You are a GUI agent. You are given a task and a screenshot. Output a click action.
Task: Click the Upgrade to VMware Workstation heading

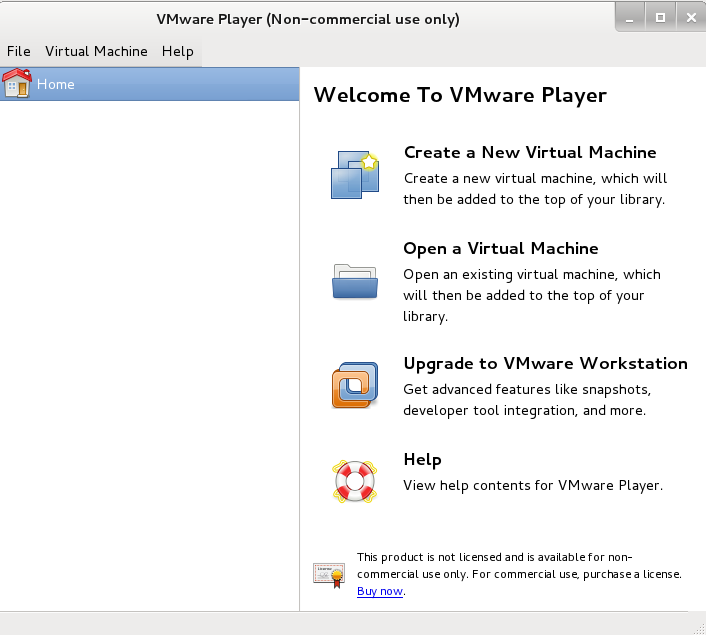(545, 363)
